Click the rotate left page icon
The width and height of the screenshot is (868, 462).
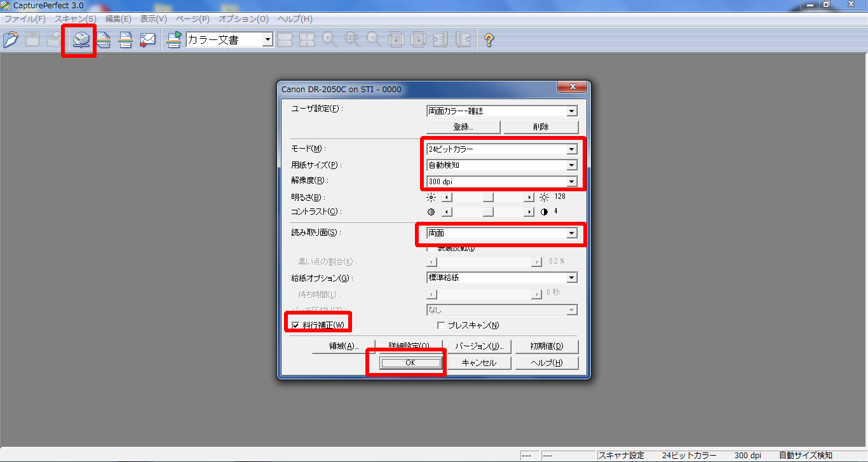point(397,40)
